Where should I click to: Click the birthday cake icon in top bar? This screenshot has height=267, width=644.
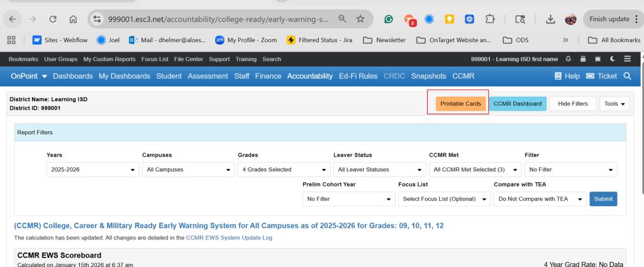tap(583, 59)
